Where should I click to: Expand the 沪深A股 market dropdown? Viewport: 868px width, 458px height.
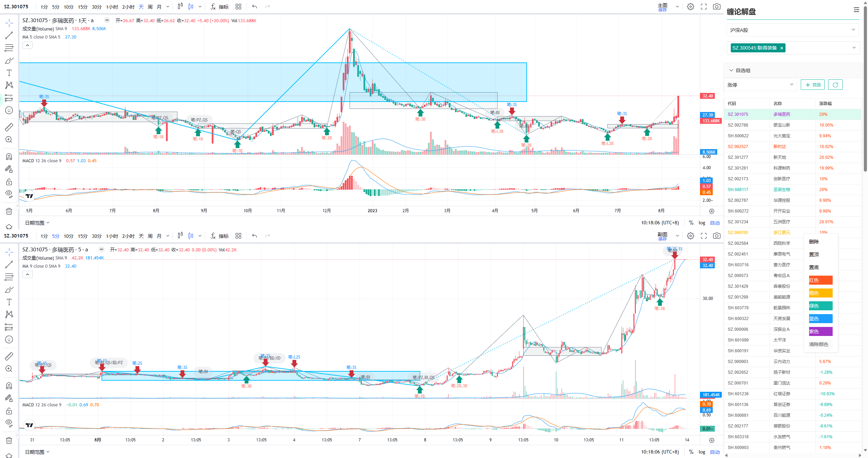tap(793, 30)
